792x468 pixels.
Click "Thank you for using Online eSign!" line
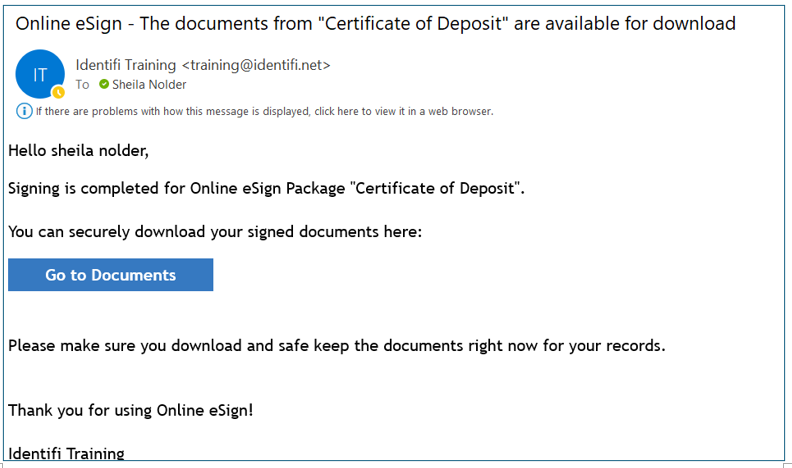pyautogui.click(x=130, y=410)
